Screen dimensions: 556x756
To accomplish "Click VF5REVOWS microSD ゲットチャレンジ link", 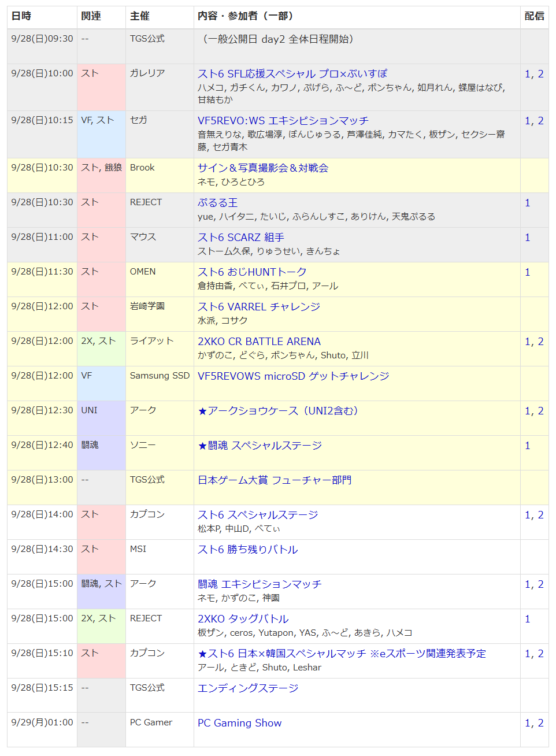I will 293,376.
